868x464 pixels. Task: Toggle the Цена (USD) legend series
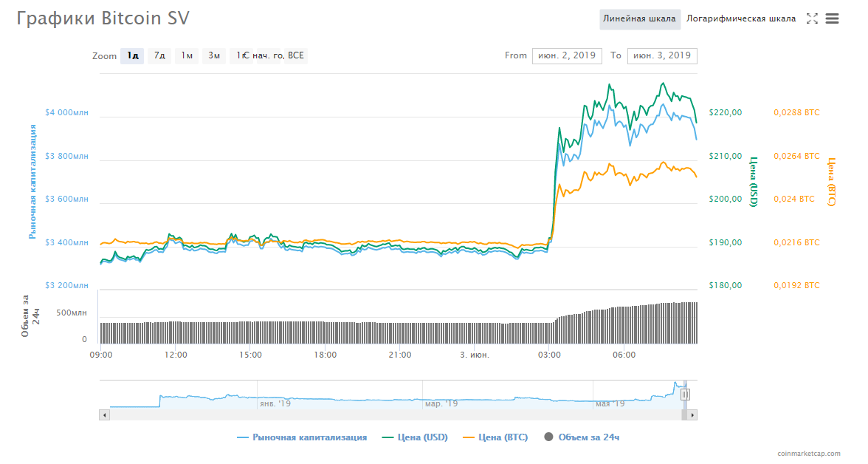(x=415, y=437)
